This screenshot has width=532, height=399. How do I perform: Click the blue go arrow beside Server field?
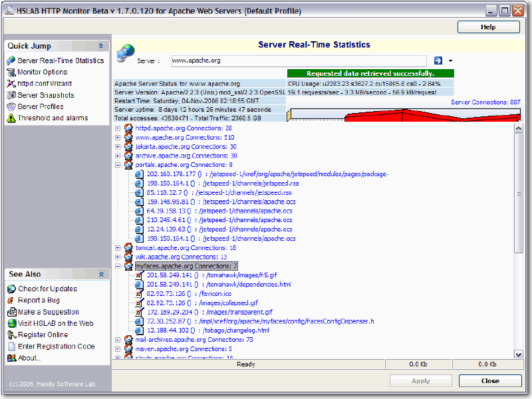tap(438, 61)
